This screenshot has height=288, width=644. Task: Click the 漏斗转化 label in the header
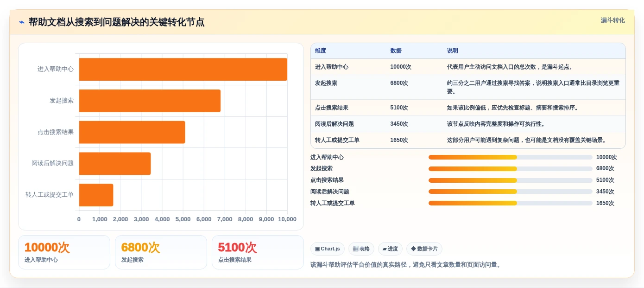pyautogui.click(x=612, y=20)
